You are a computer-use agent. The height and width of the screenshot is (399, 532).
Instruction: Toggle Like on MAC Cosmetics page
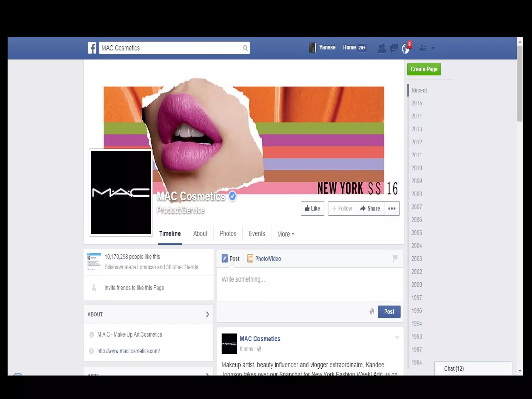pyautogui.click(x=312, y=208)
